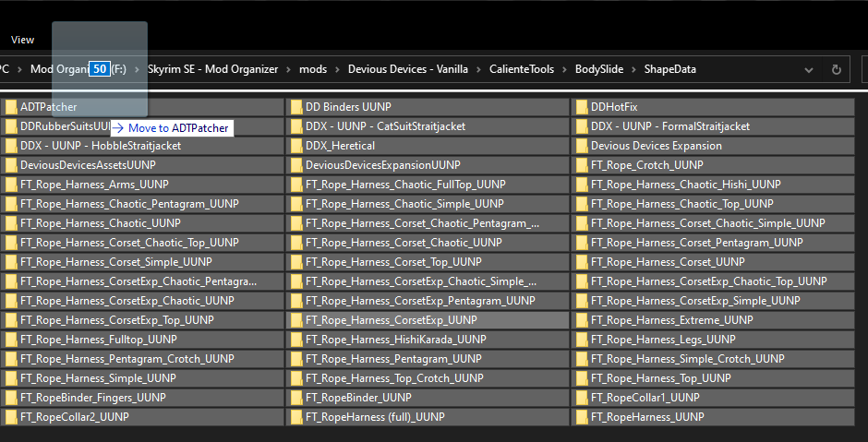Click FT_Rope_Harness_Corset_UUNP folder name
The height and width of the screenshot is (442, 868).
[x=668, y=262]
